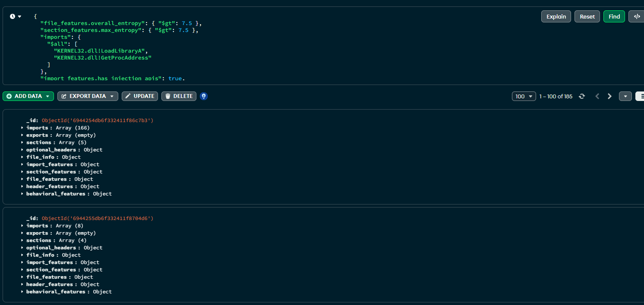Refresh the documents list
The width and height of the screenshot is (644, 305).
point(582,96)
